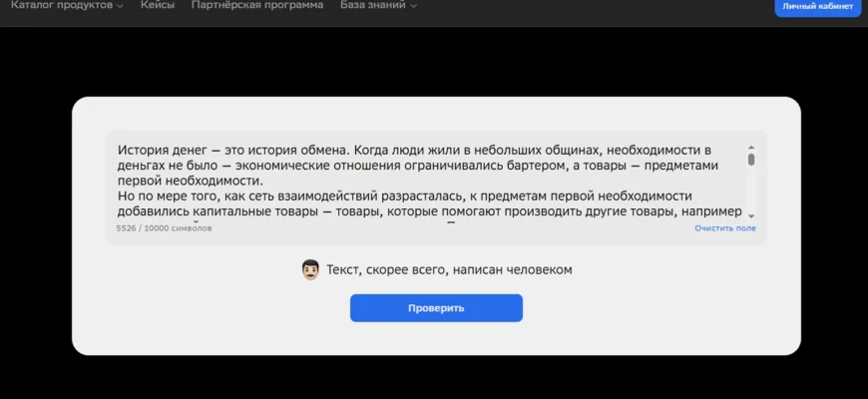Click the 5526 / 10000 символов counter

[x=164, y=228]
